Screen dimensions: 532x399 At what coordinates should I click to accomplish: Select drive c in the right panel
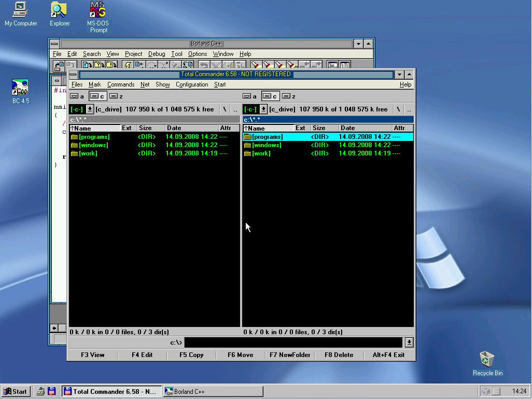click(271, 96)
